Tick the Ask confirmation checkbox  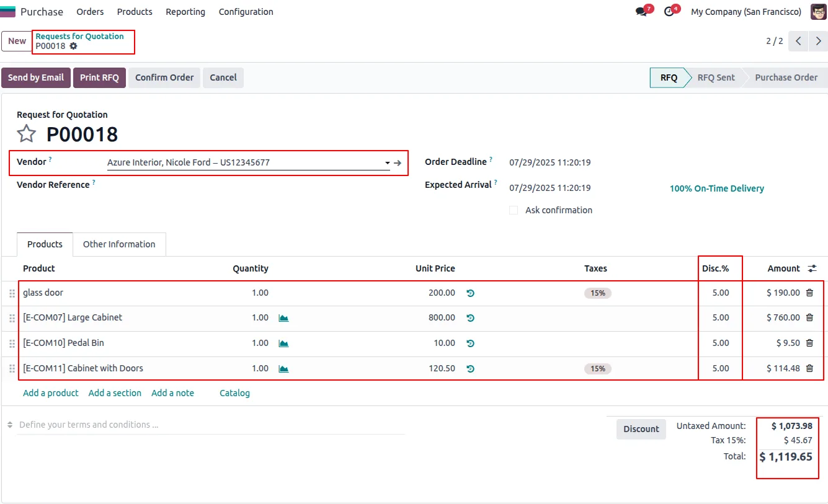[x=514, y=210]
